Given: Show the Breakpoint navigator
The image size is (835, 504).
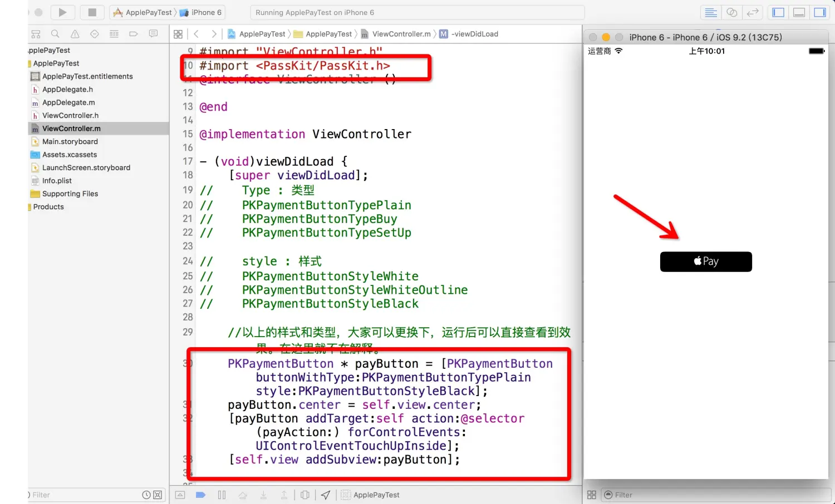Looking at the screenshot, I should [x=134, y=34].
